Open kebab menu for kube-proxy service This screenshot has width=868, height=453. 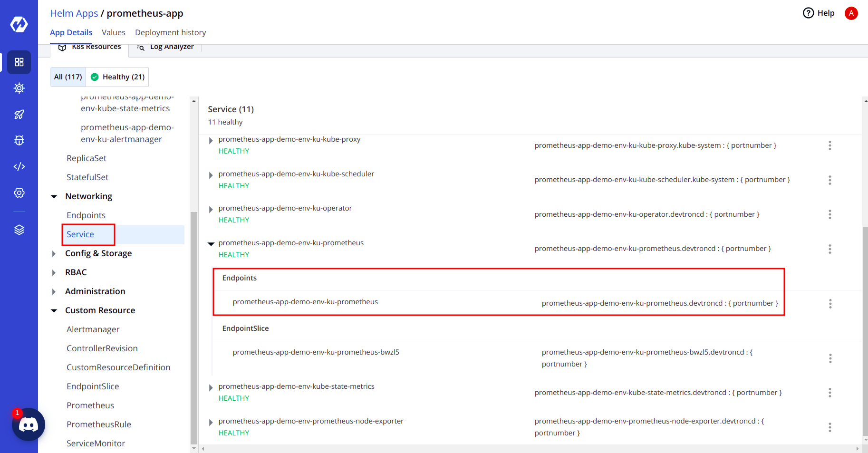830,145
